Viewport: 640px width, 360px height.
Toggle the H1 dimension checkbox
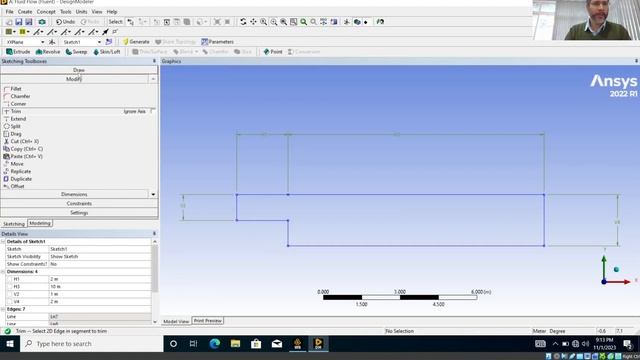pos(10,279)
